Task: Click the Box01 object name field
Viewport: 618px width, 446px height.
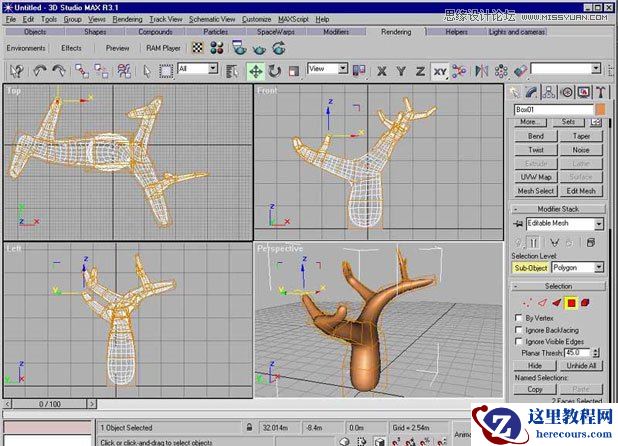Action: point(554,110)
